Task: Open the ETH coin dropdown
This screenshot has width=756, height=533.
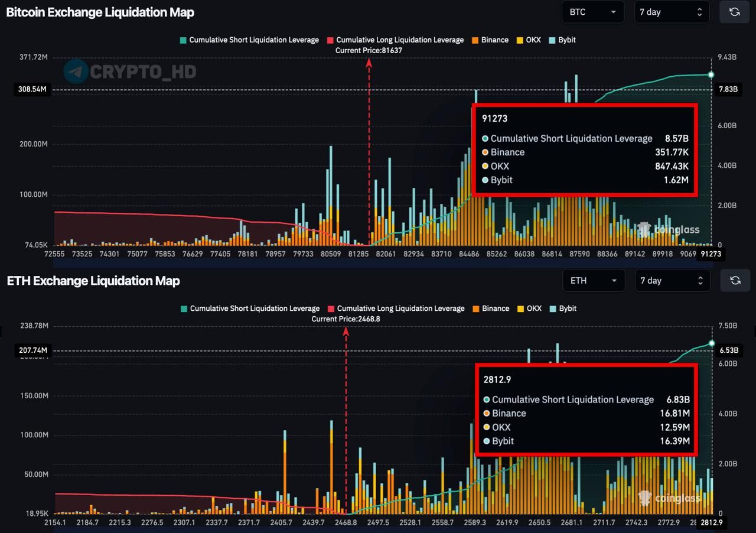Action: (594, 280)
